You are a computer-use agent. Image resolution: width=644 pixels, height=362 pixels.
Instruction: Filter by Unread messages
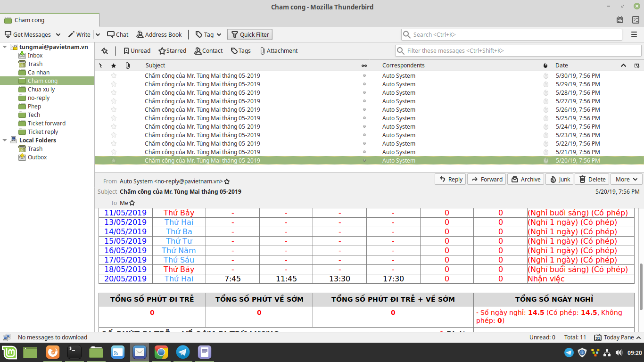click(137, 51)
